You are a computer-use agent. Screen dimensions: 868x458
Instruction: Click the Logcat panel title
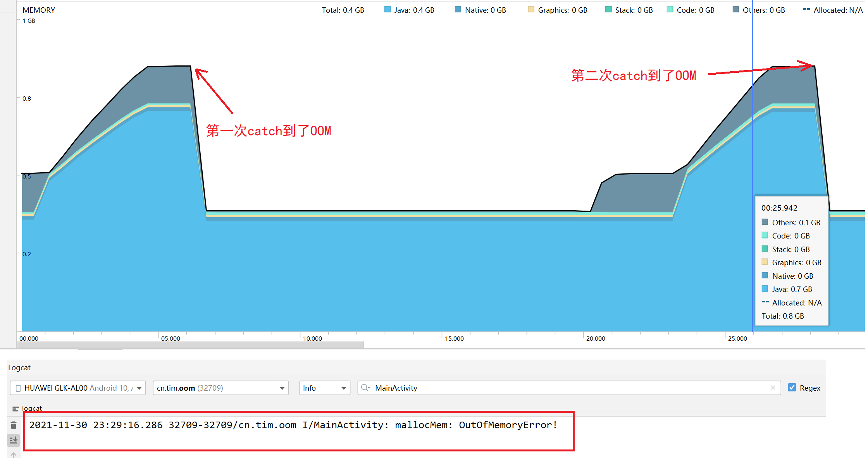[x=19, y=367]
